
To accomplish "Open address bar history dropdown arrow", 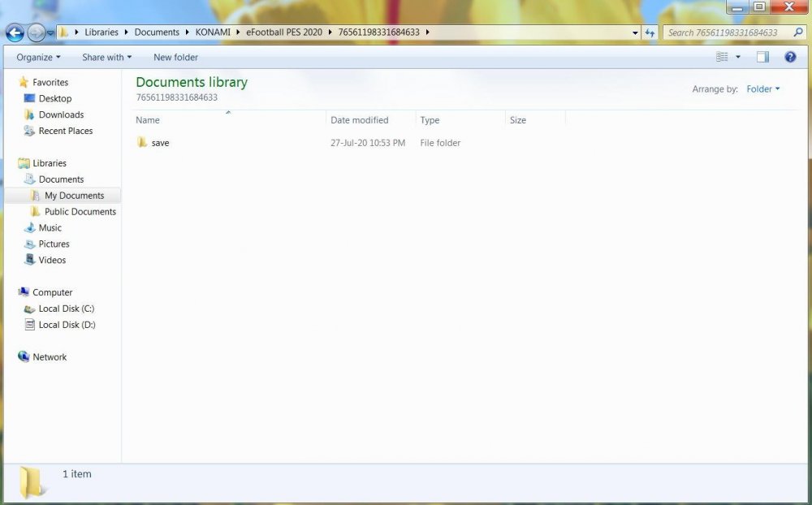I will [635, 33].
